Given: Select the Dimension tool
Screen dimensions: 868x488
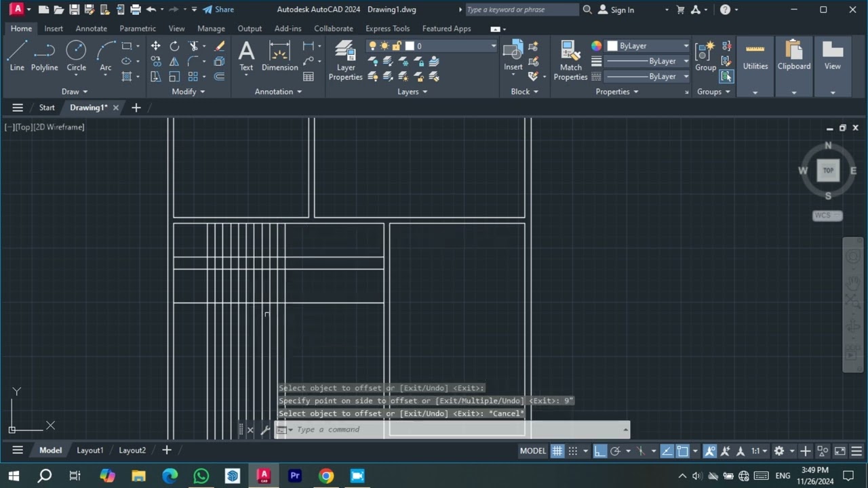Looking at the screenshot, I should point(279,56).
